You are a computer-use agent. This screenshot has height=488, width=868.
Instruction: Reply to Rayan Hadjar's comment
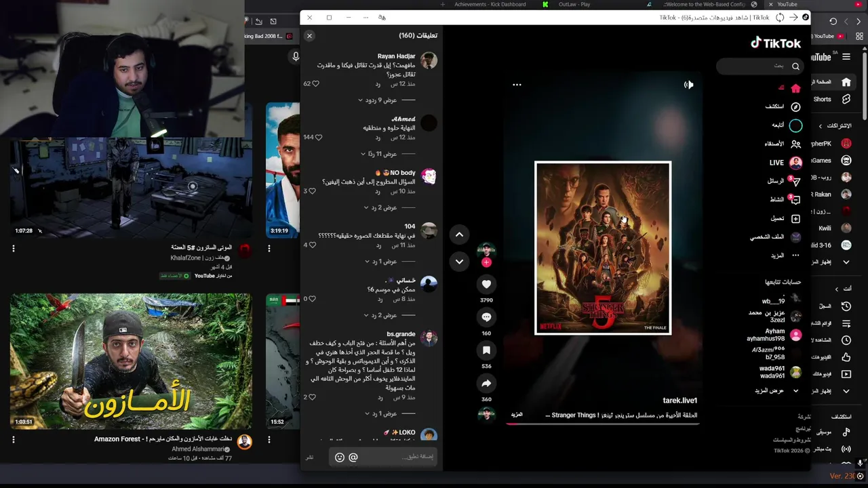coord(378,84)
